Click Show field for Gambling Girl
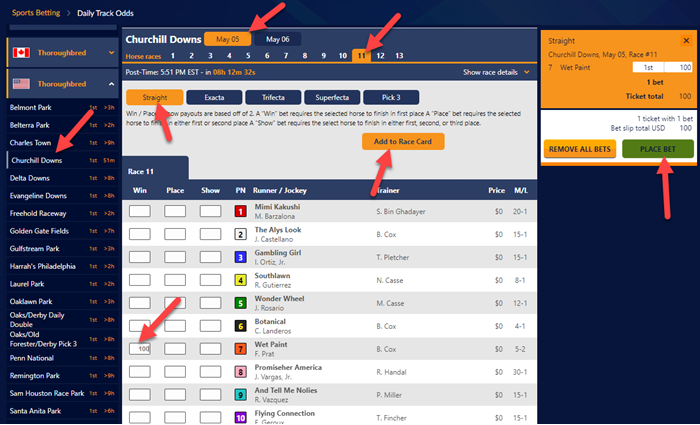Viewport: 700px width, 425px height. click(x=210, y=257)
